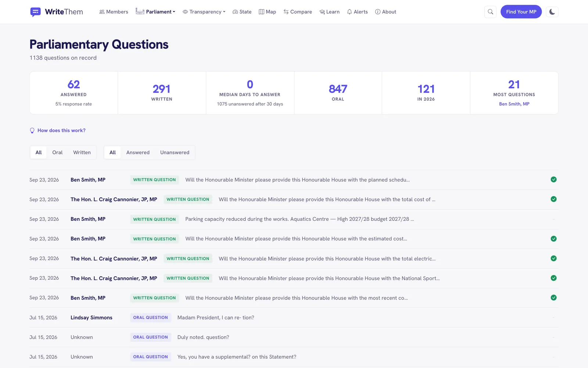Open the total cost question by Craig Cannonier
This screenshot has height=368, width=588.
327,199
